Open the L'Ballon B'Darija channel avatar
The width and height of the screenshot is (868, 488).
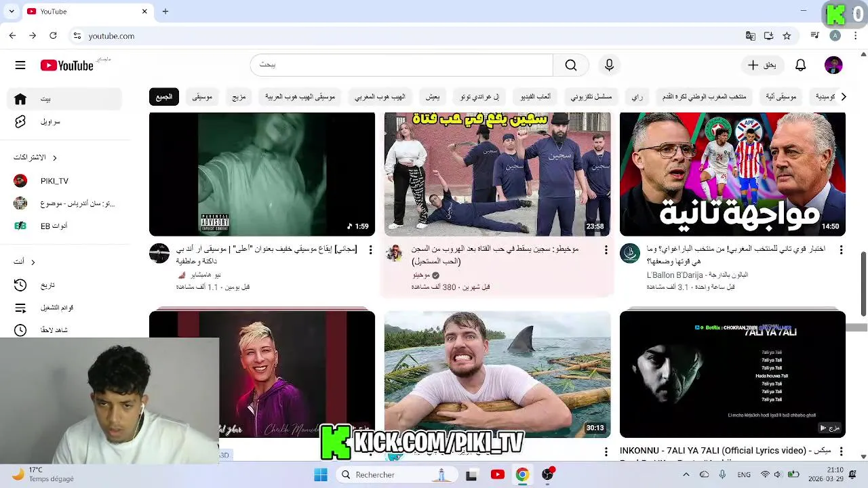coord(630,253)
